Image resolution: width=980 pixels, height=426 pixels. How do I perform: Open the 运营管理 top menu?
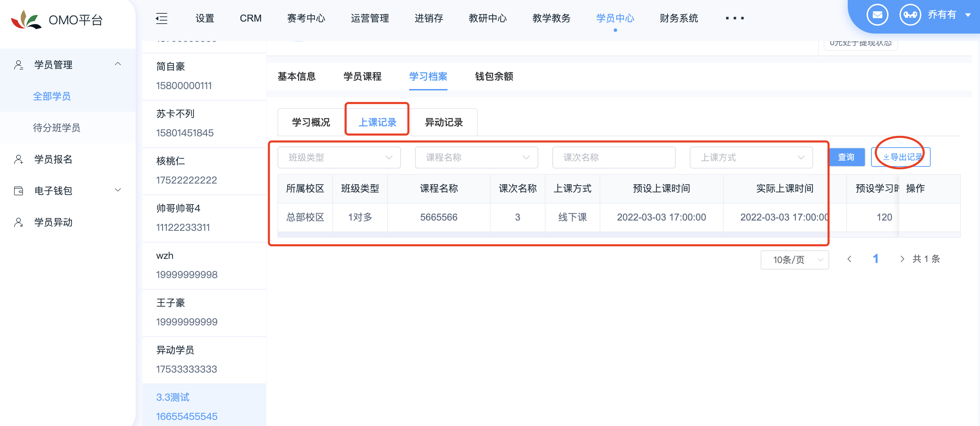pyautogui.click(x=369, y=18)
